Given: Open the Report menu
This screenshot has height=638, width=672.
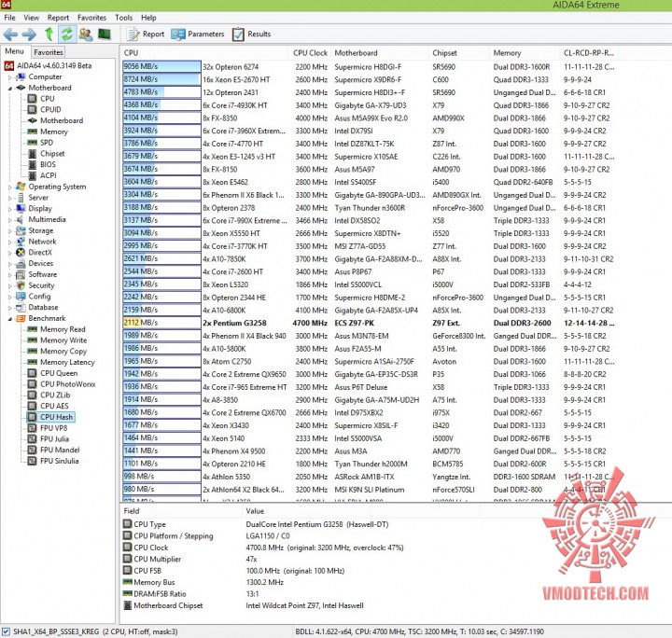Looking at the screenshot, I should tap(58, 18).
